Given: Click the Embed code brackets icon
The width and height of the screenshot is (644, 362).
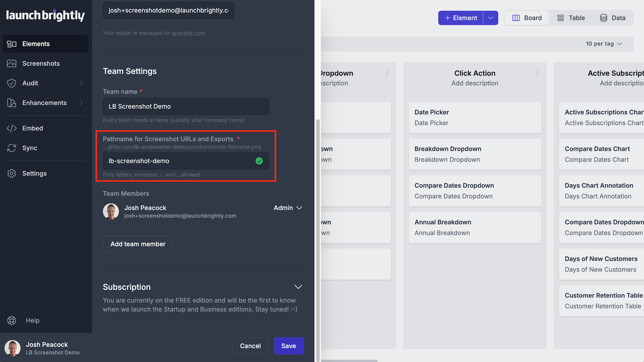Looking at the screenshot, I should [12, 128].
